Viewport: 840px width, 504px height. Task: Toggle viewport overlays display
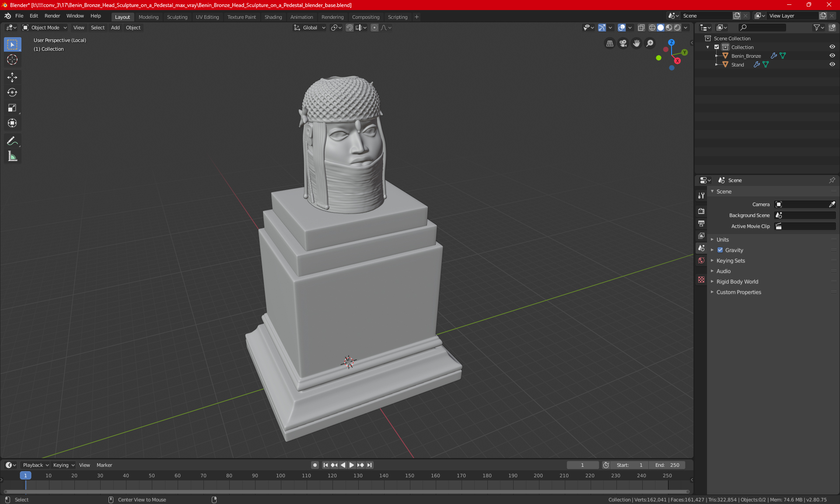(x=621, y=28)
